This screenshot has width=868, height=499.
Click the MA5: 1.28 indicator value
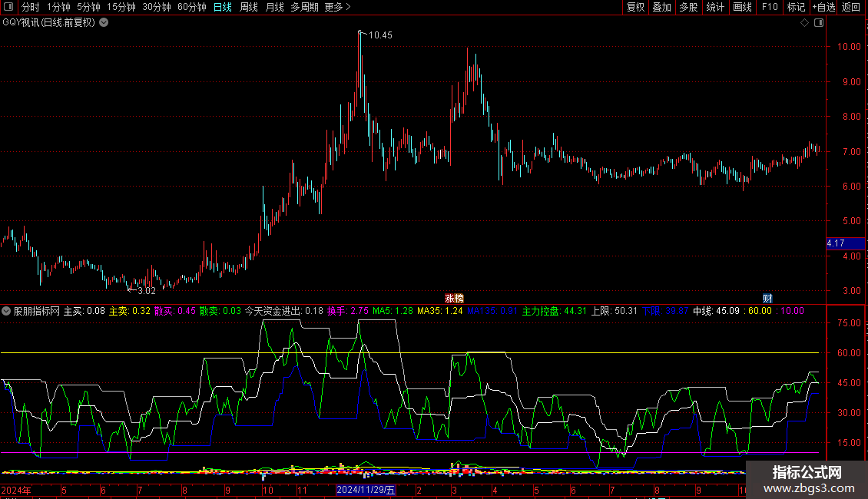tap(393, 311)
